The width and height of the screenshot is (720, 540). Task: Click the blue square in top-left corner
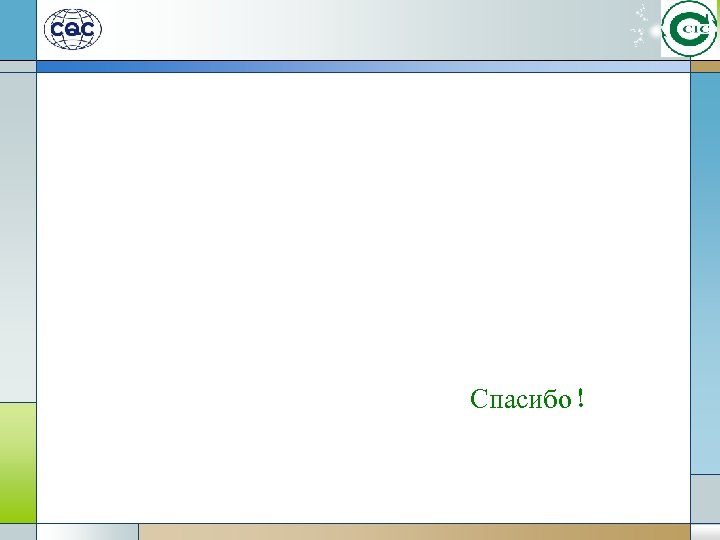pyautogui.click(x=17, y=29)
